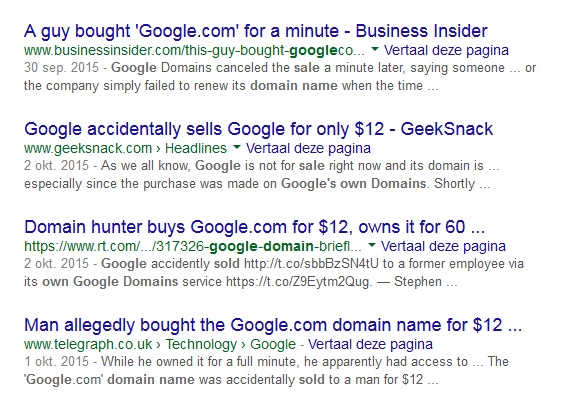Click the www.businessinsider.com green URL text
Screen dimensions: 567x400
pos(195,50)
